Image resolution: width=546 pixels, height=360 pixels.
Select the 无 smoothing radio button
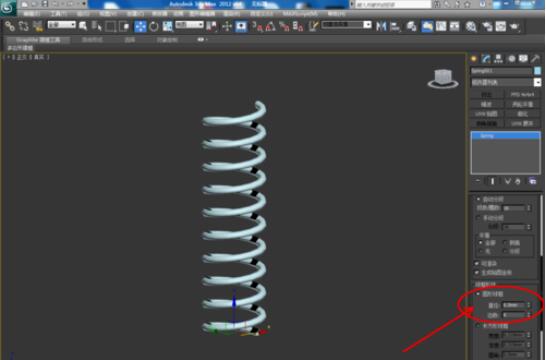tap(480, 251)
